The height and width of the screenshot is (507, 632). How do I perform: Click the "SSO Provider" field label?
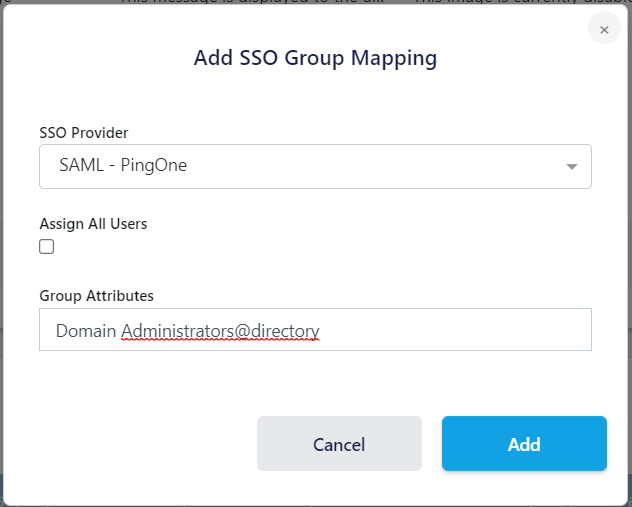(x=84, y=133)
